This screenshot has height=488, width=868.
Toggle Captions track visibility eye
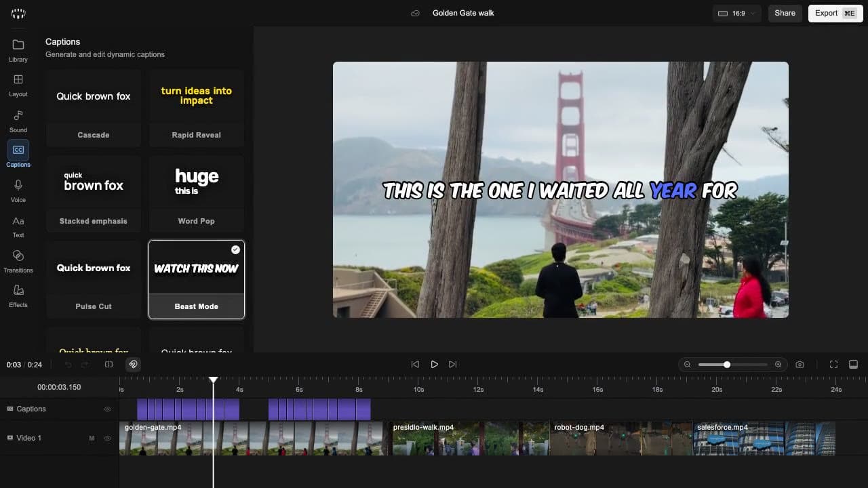pyautogui.click(x=107, y=409)
